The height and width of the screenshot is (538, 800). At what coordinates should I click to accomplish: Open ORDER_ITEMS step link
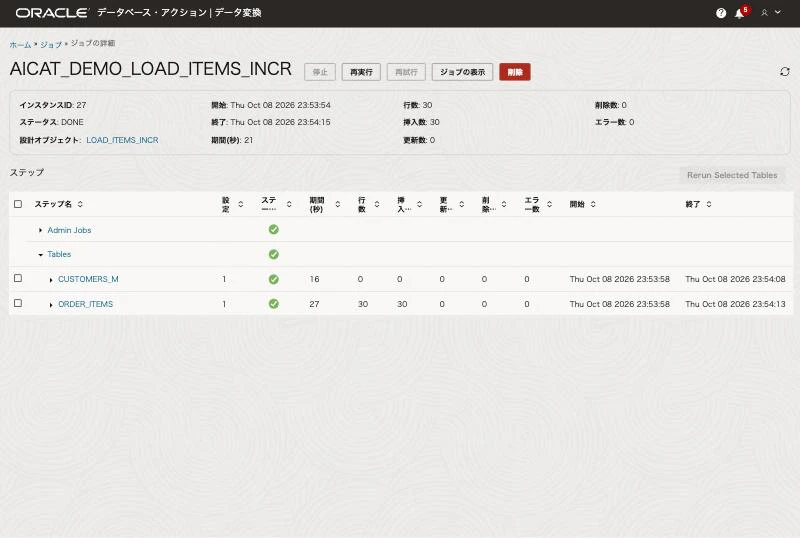pos(86,304)
